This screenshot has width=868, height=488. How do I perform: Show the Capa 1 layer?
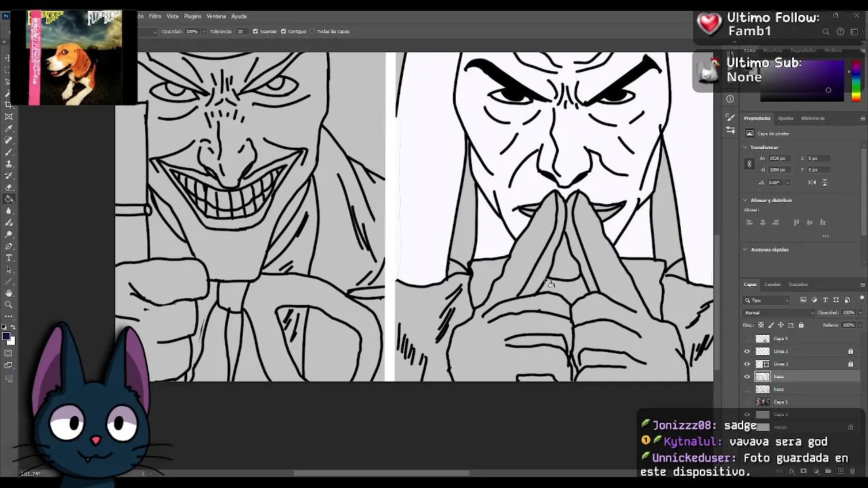click(747, 403)
